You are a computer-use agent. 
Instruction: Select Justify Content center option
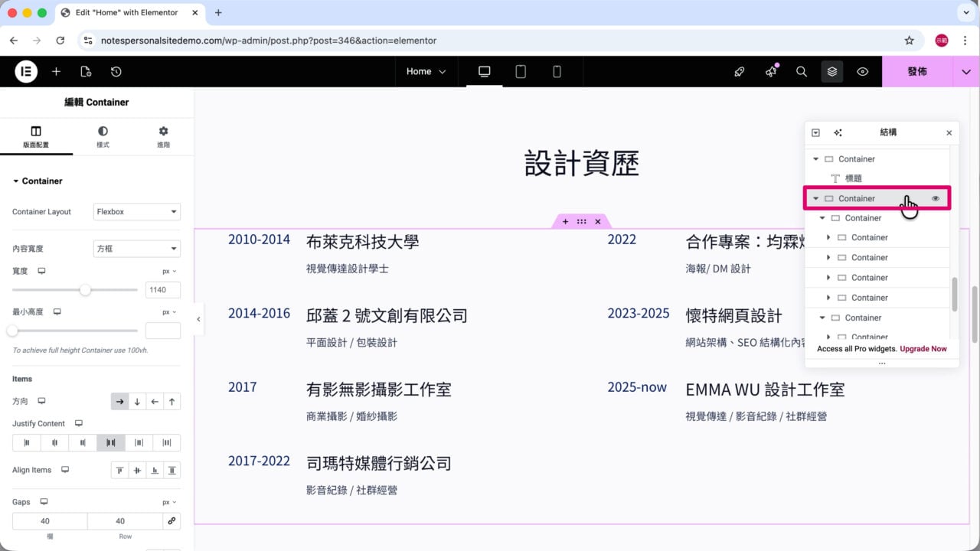coord(54,442)
